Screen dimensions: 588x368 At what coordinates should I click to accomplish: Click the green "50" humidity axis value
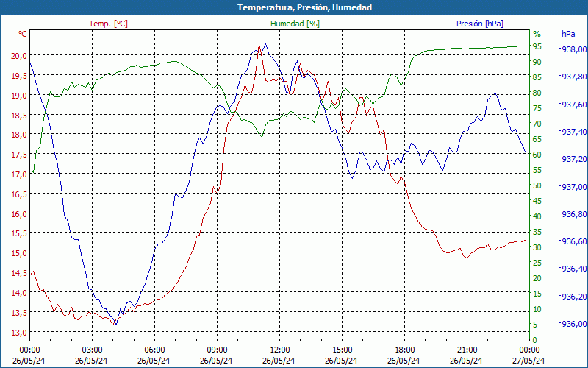(x=537, y=185)
